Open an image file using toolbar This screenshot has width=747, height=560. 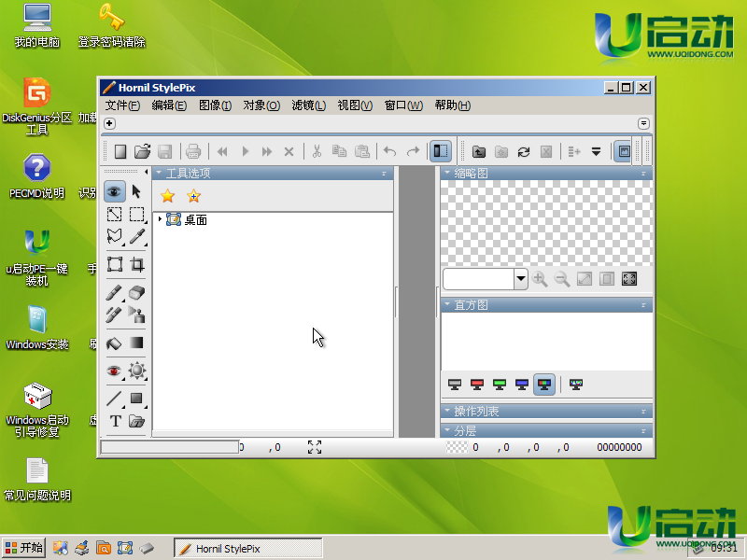coord(143,151)
